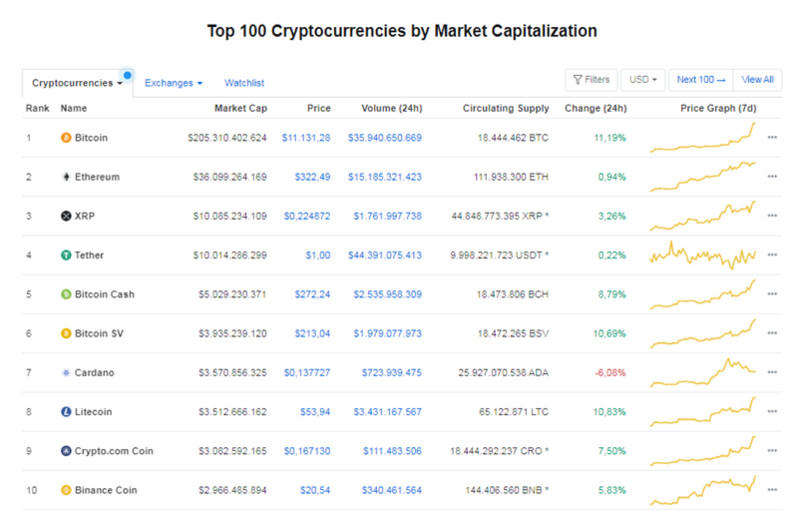This screenshot has height=510, width=798.
Task: Go to Next 100 cryptocurrencies
Action: 700,80
